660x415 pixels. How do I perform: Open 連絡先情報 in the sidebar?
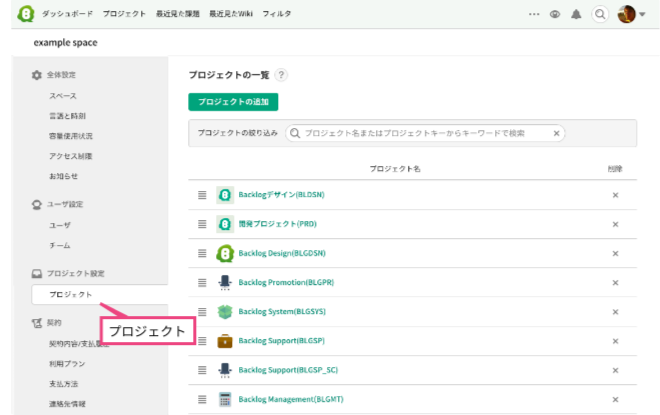[67, 404]
